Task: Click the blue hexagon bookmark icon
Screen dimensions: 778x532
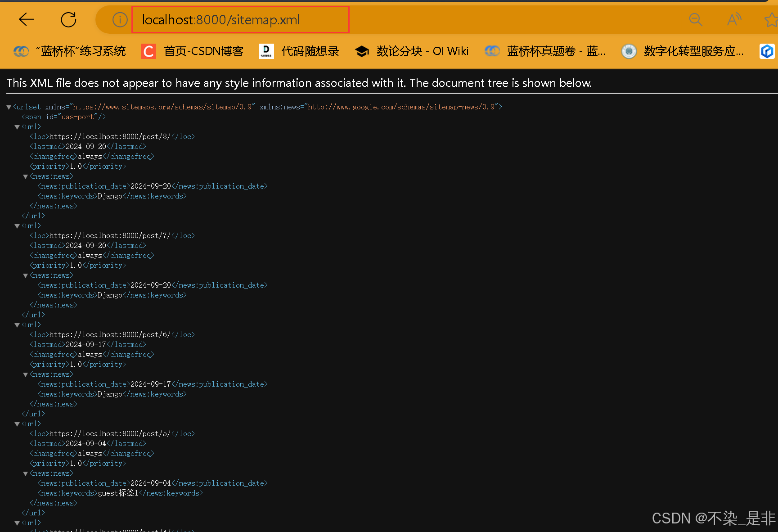Action: [767, 51]
